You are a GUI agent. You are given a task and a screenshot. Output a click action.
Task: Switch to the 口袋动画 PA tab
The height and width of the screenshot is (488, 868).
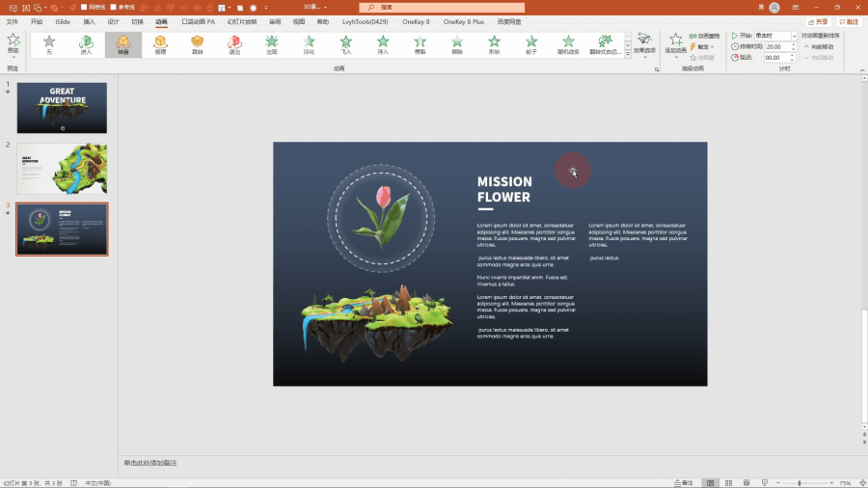198,21
